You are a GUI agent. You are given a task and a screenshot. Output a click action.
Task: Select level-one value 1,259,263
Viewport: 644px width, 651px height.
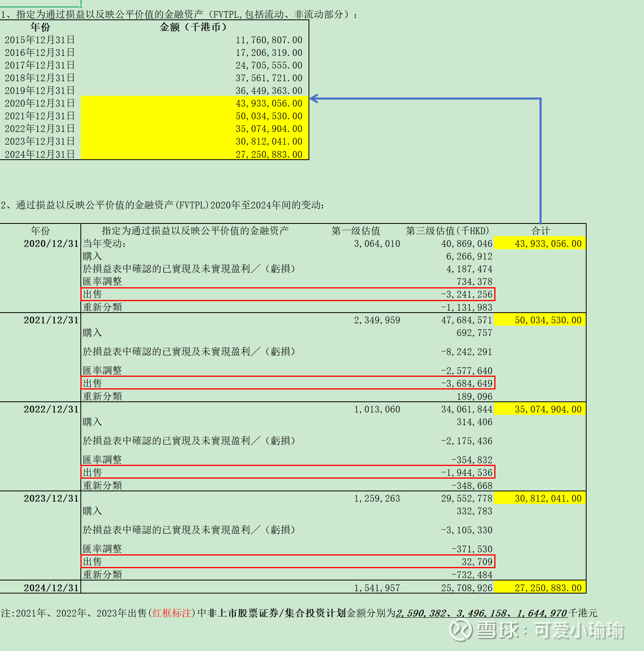(x=377, y=498)
